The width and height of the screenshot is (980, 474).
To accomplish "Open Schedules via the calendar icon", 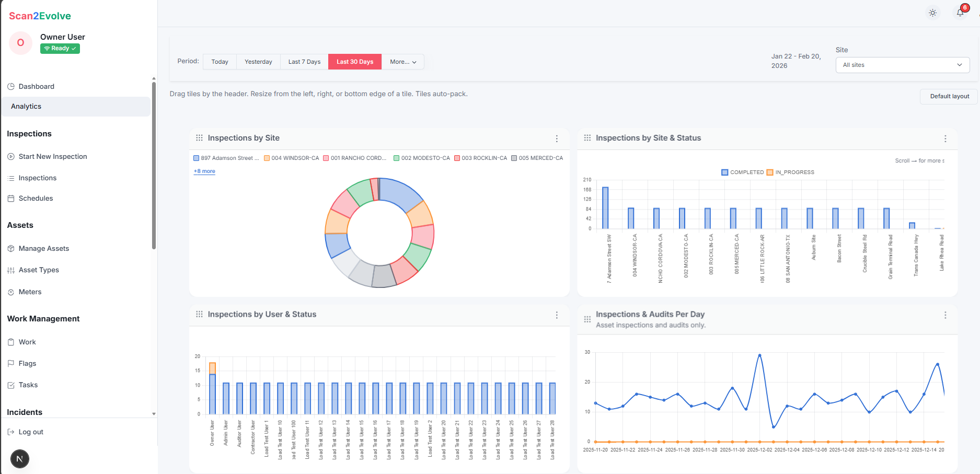I will coord(11,198).
